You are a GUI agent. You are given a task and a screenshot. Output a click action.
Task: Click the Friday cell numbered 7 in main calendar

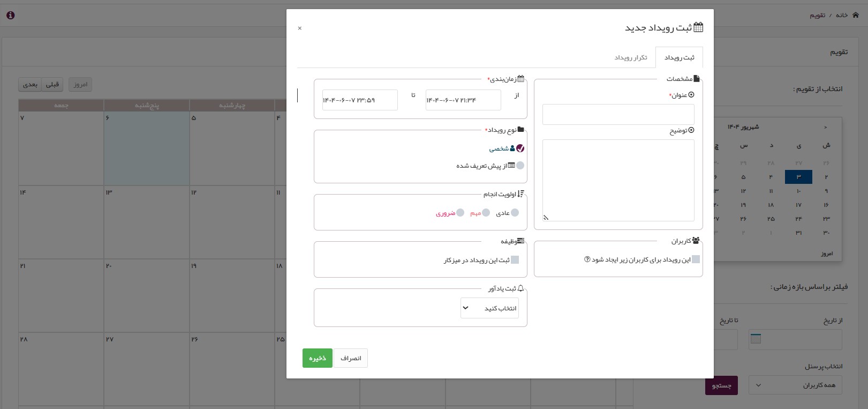(x=61, y=148)
